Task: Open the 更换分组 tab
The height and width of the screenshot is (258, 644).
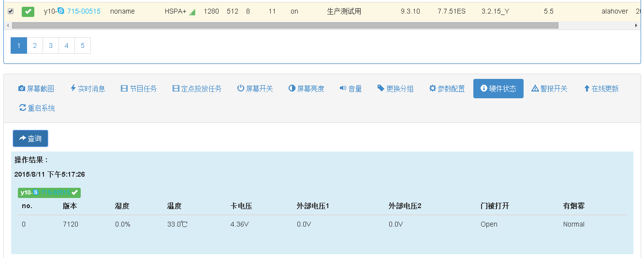Action: (395, 89)
